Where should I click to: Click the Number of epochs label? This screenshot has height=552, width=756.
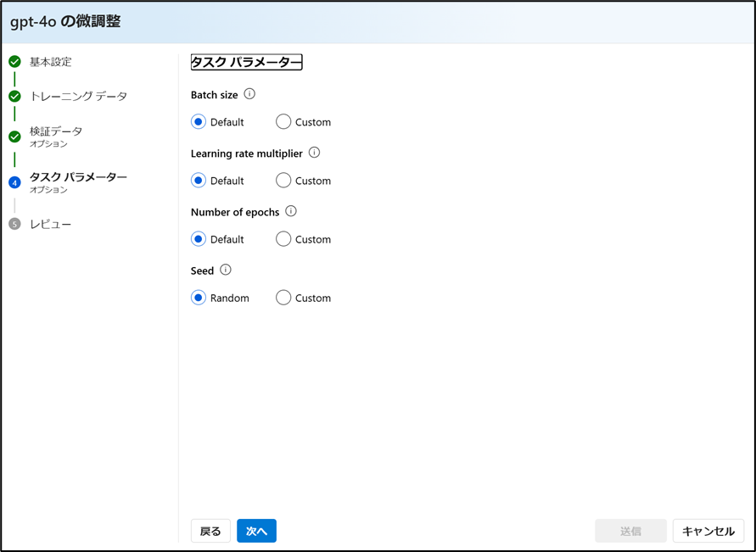click(x=235, y=212)
